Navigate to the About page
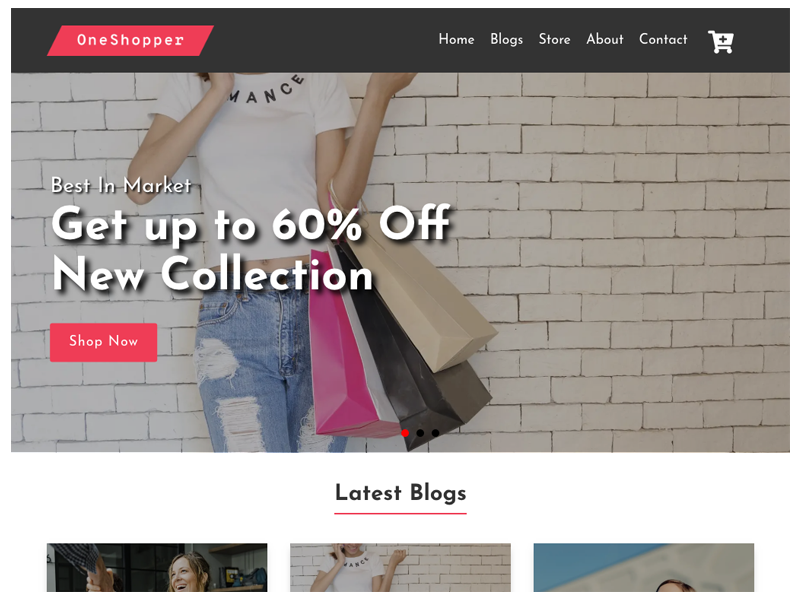 pyautogui.click(x=605, y=39)
